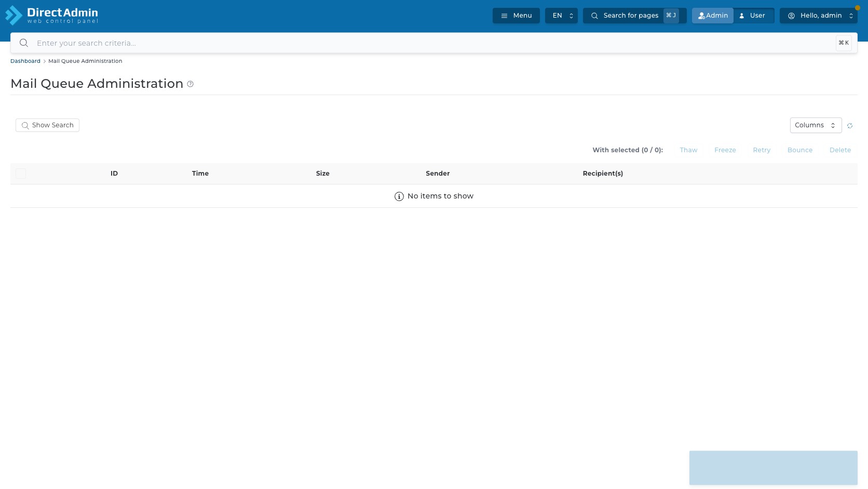Switch to Admin access level

(713, 16)
